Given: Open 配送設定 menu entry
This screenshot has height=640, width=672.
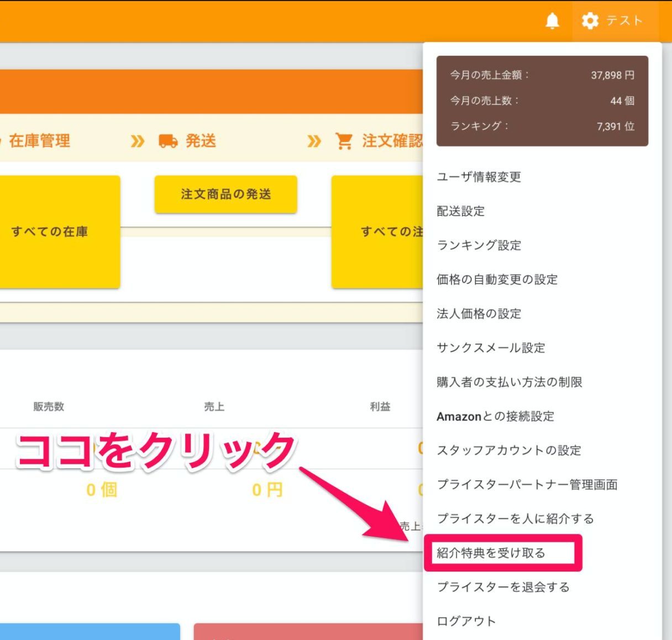Looking at the screenshot, I should 460,211.
